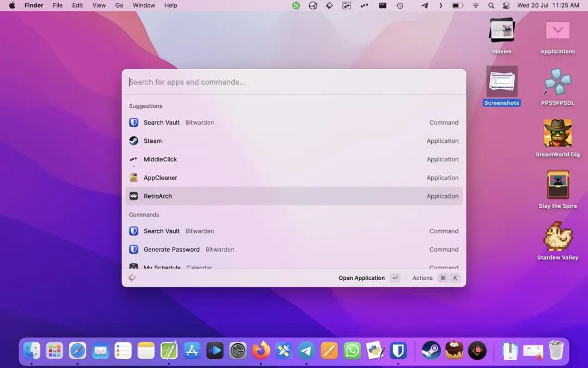Select Stardew Valley desktop shortcut
This screenshot has width=588, height=368.
558,237
